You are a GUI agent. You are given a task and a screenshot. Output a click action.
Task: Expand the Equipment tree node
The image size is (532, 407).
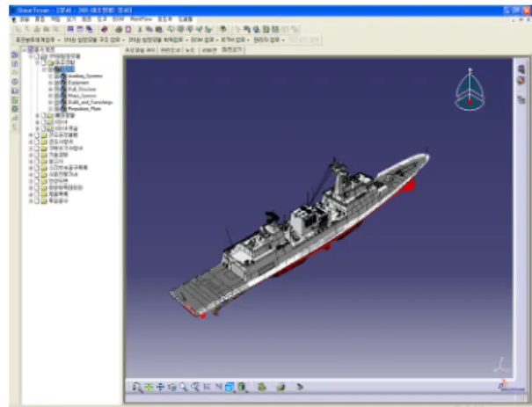click(x=50, y=83)
